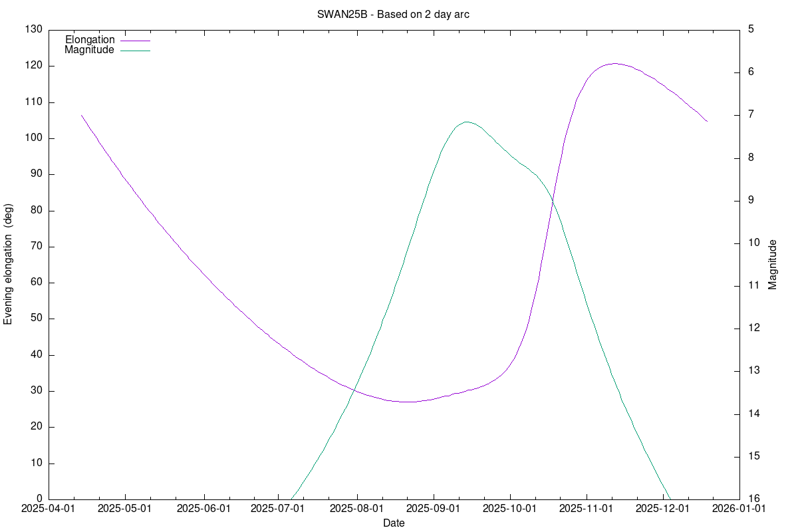Click the 60 tick on elongation axis
This screenshot has width=798, height=532.
38,283
